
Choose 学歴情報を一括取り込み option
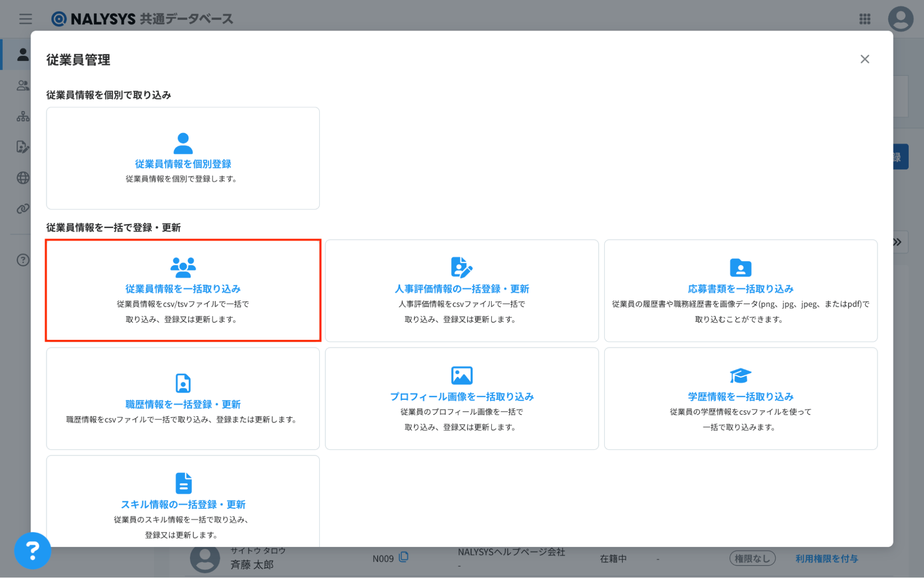tap(740, 398)
